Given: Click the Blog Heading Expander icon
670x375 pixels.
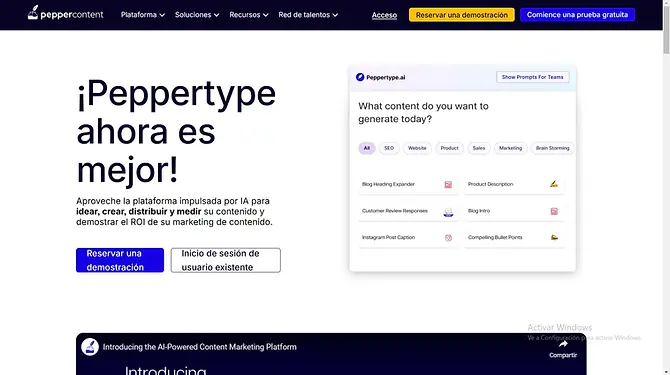Looking at the screenshot, I should (x=448, y=185).
